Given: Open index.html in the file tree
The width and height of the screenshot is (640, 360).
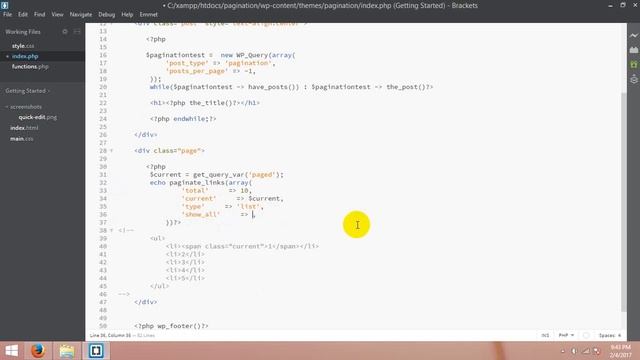Looking at the screenshot, I should coord(24,128).
